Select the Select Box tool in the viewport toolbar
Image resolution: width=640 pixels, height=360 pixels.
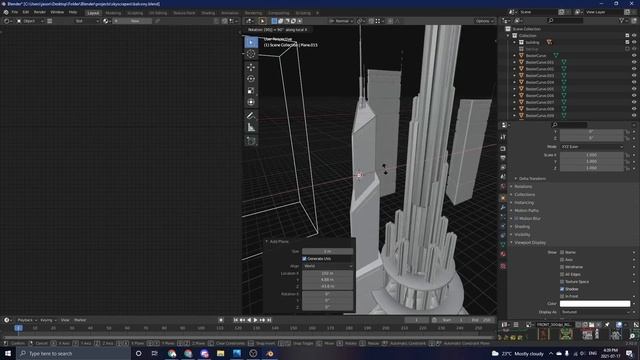(251, 42)
